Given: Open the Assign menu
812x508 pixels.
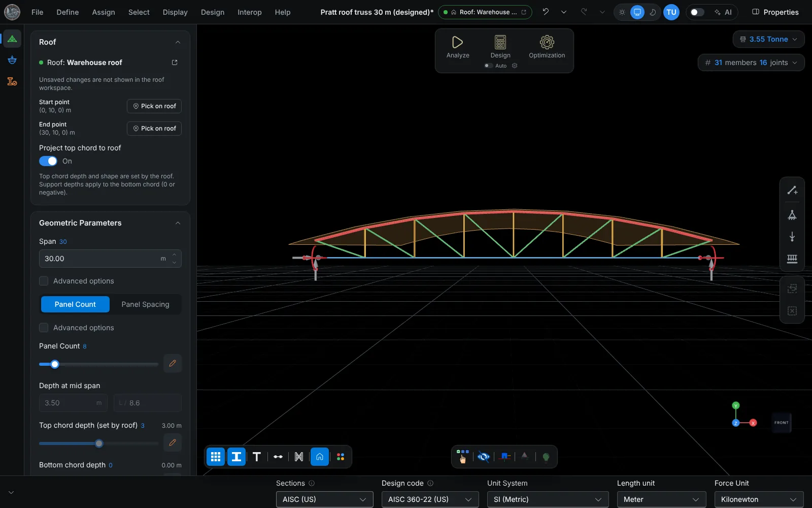Looking at the screenshot, I should pos(104,12).
